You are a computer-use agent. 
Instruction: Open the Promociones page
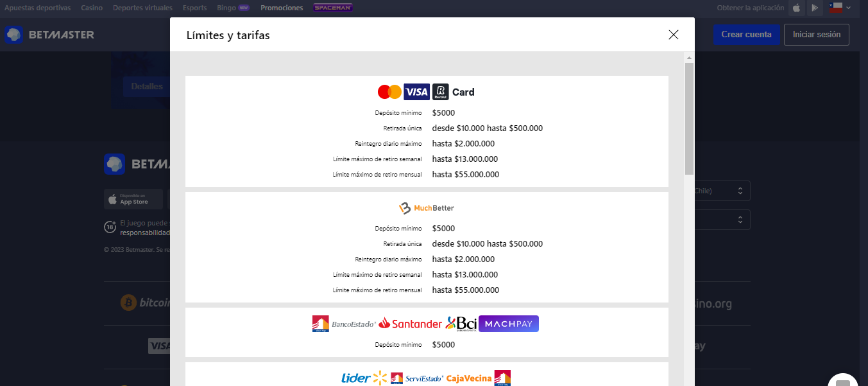282,8
